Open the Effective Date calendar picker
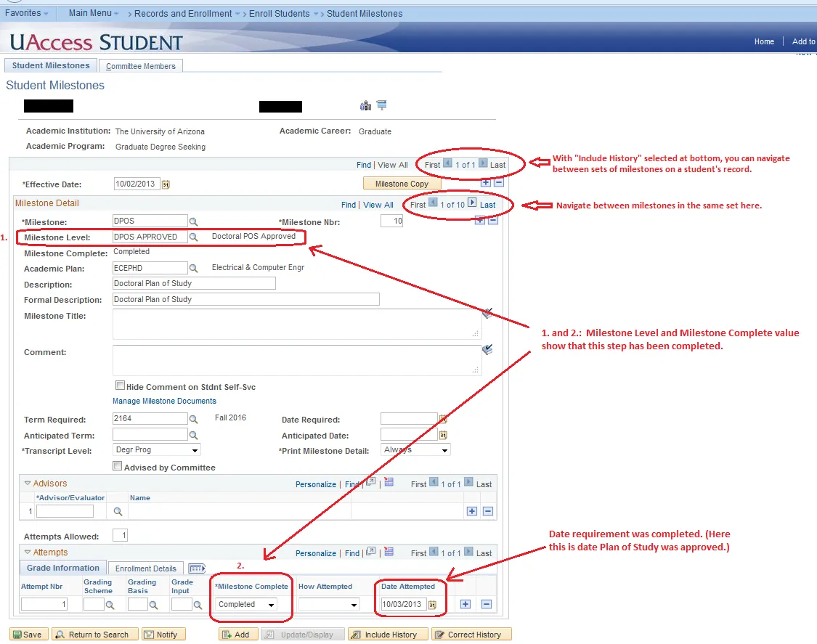Screen dimensions: 817x644 tap(166, 184)
